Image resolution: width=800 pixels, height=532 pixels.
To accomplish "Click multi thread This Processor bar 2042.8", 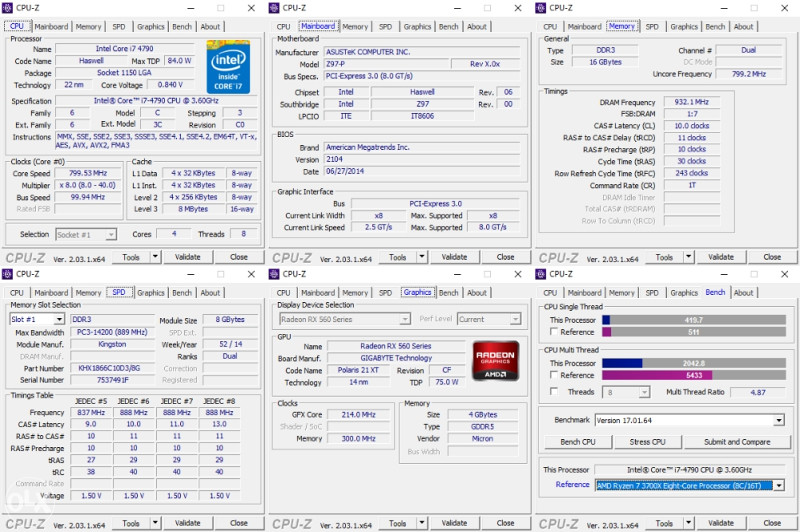I will (694, 363).
